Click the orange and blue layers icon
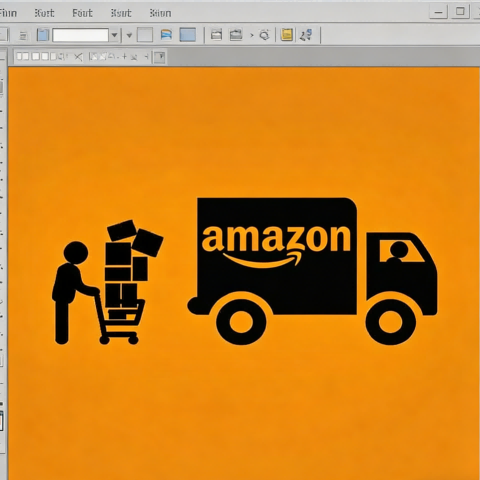The width and height of the screenshot is (480, 480). click(x=166, y=35)
